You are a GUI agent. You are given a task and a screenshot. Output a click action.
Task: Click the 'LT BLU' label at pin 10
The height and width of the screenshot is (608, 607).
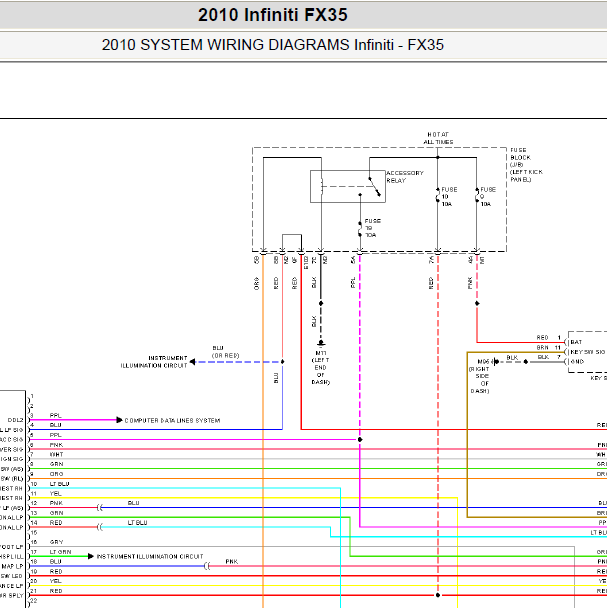click(x=59, y=484)
